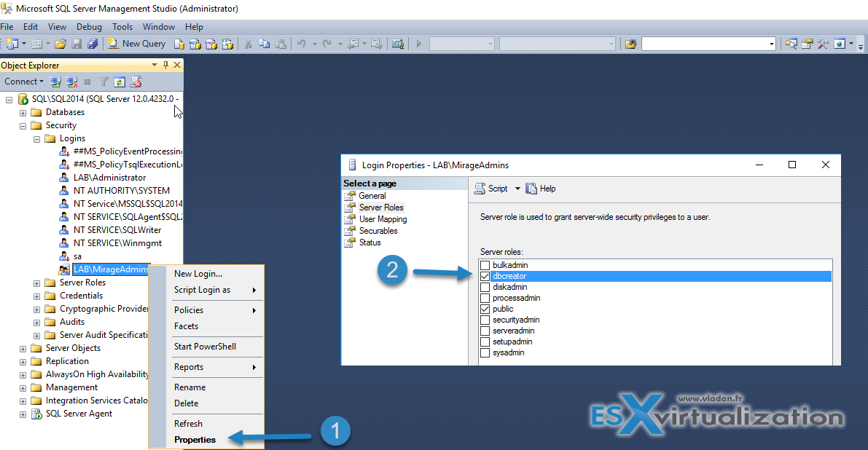The height and width of the screenshot is (450, 868).
Task: Uncheck the dbcreator server role
Action: coord(485,276)
